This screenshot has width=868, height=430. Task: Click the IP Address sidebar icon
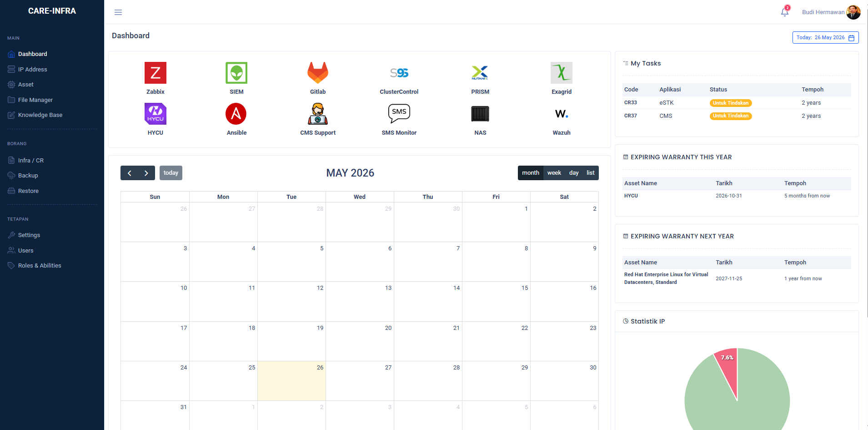(x=11, y=70)
